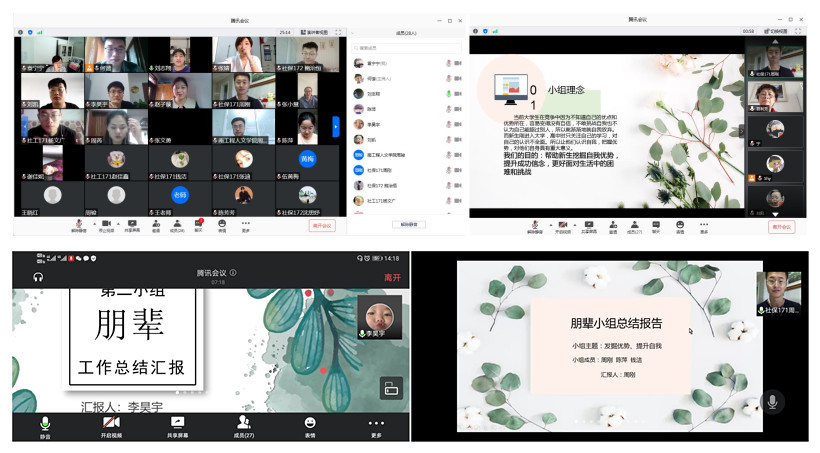Viewport: 820px width, 453px height.
Task: Expand the arrow next to 停止视频 button
Action: (x=118, y=223)
